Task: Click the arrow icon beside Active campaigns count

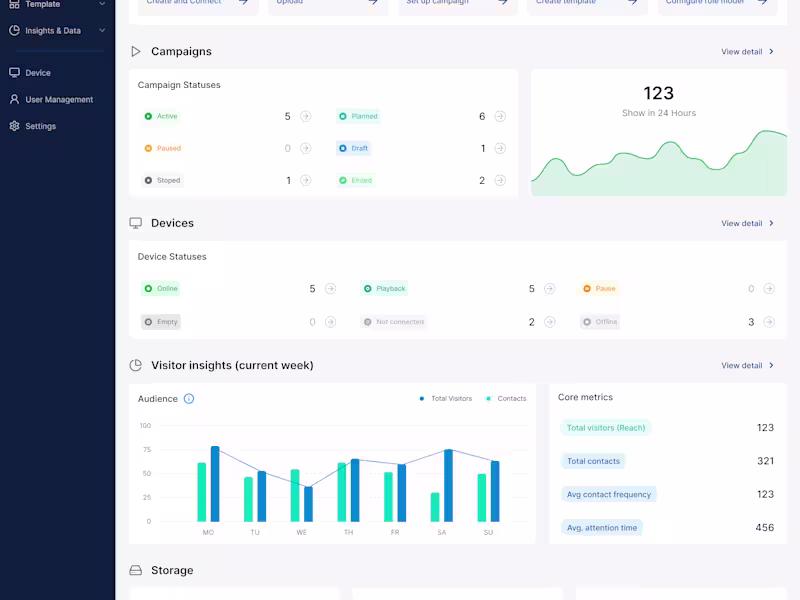Action: pyautogui.click(x=304, y=116)
